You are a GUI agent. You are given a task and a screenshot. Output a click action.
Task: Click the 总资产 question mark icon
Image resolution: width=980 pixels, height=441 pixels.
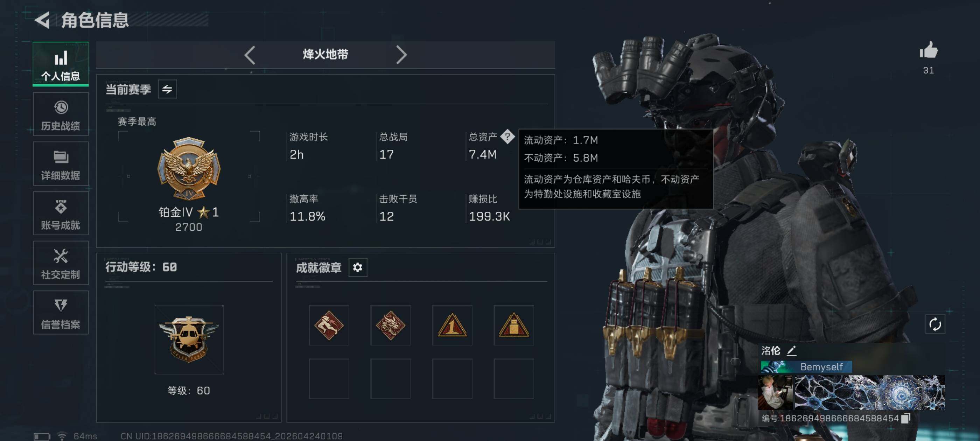pyautogui.click(x=507, y=136)
